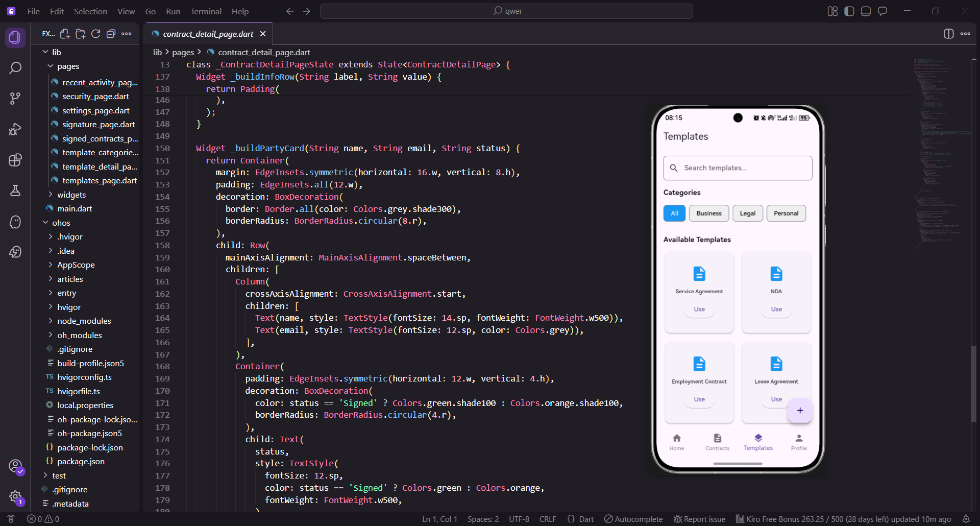980x526 pixels.
Task: Refresh the explorer tree
Action: (x=95, y=34)
